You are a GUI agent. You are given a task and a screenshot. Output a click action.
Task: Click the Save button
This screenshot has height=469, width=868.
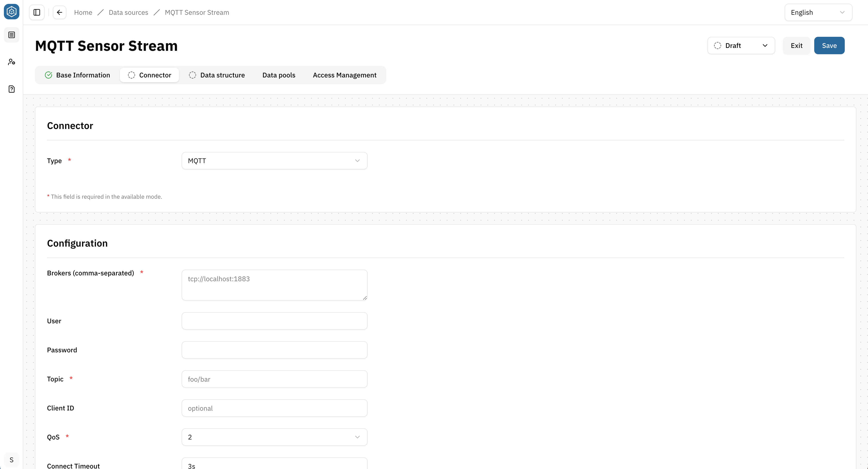click(829, 45)
